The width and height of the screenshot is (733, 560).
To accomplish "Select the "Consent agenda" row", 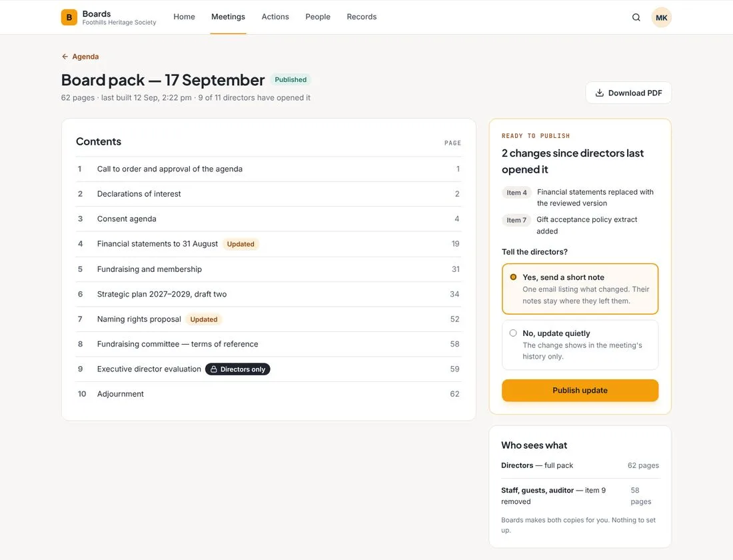I will [269, 219].
